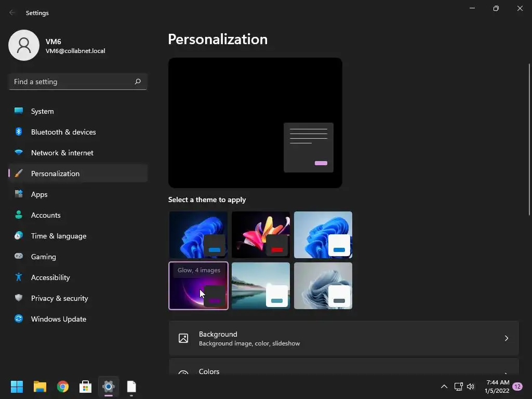This screenshot has width=532, height=399.
Task: Open Microsoft Store from taskbar
Action: coord(86,387)
